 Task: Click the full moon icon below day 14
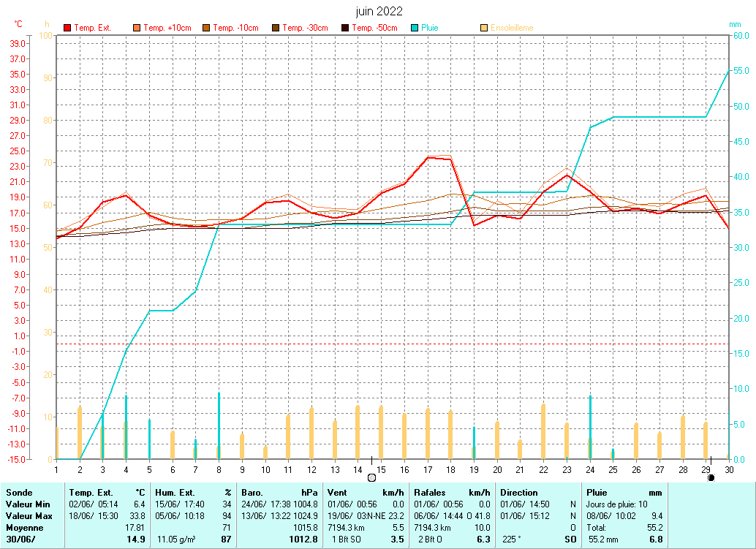pyautogui.click(x=371, y=477)
